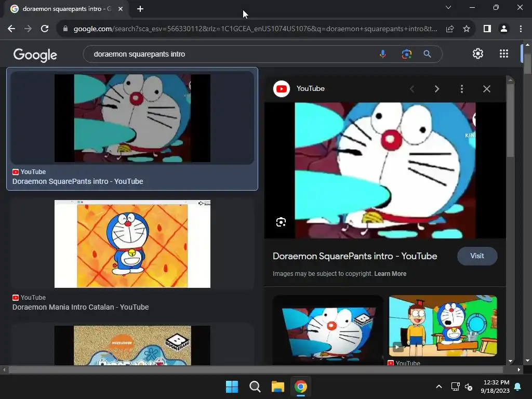
Task: Click the preview panel vertical scrollbar
Action: 510,121
